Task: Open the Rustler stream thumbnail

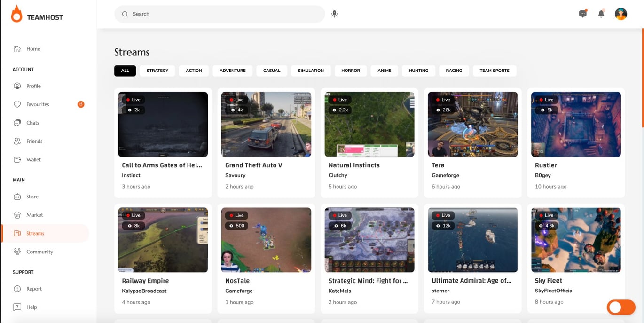Action: [x=576, y=124]
